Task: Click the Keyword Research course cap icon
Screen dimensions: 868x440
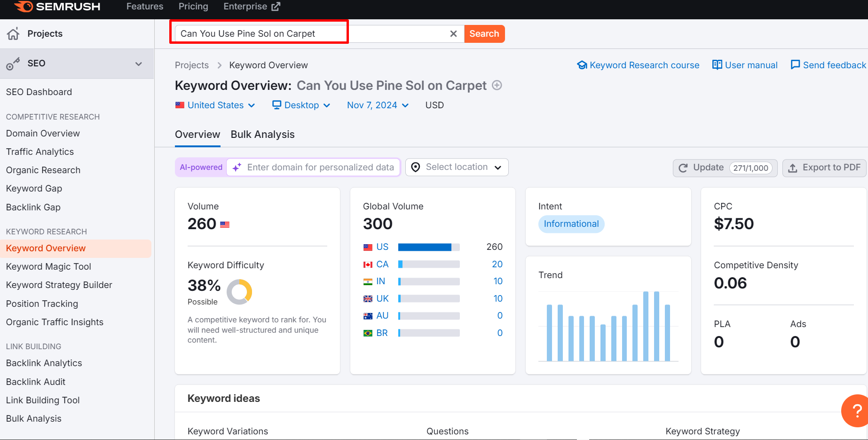Action: 582,65
